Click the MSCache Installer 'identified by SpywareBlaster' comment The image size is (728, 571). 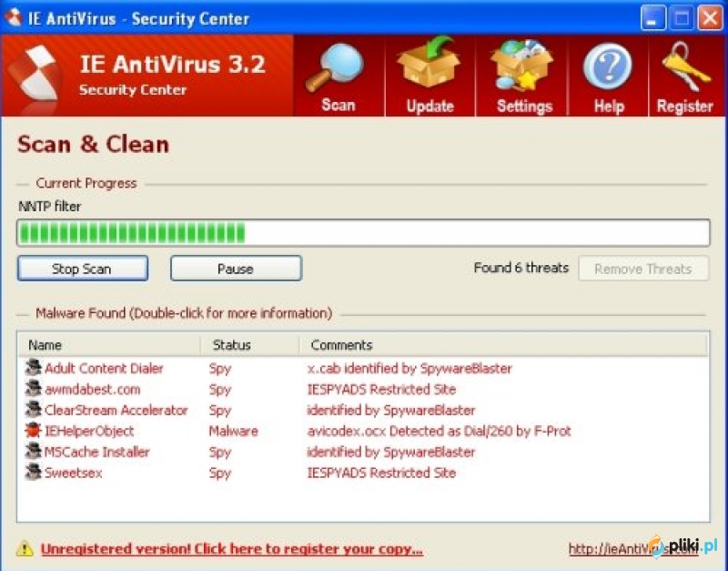click(x=391, y=452)
